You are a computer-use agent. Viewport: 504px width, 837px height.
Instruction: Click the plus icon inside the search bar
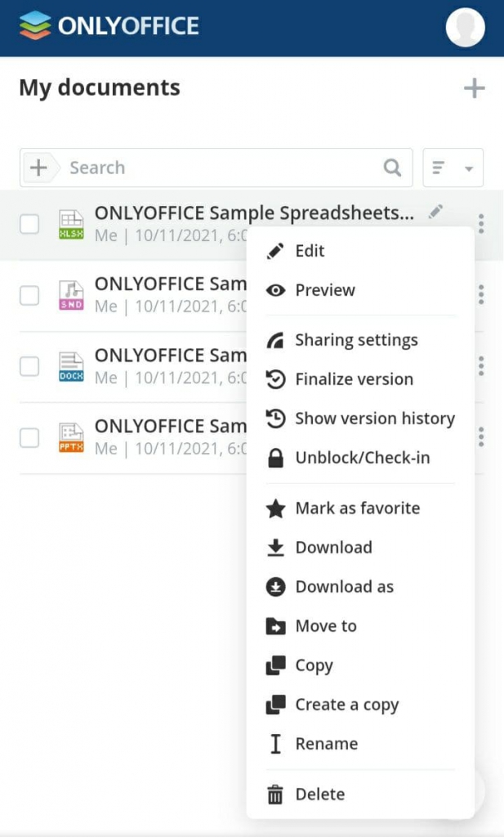coord(38,167)
